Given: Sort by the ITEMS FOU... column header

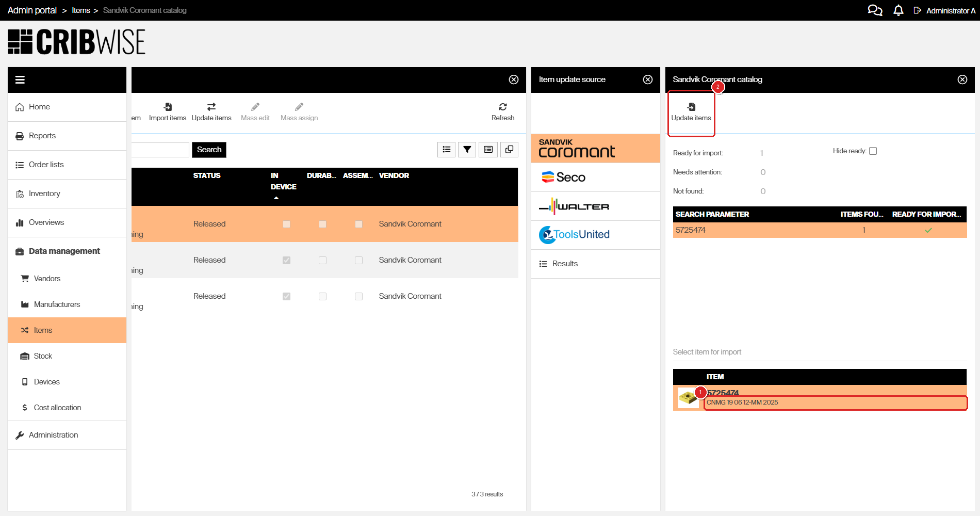Looking at the screenshot, I should point(862,214).
